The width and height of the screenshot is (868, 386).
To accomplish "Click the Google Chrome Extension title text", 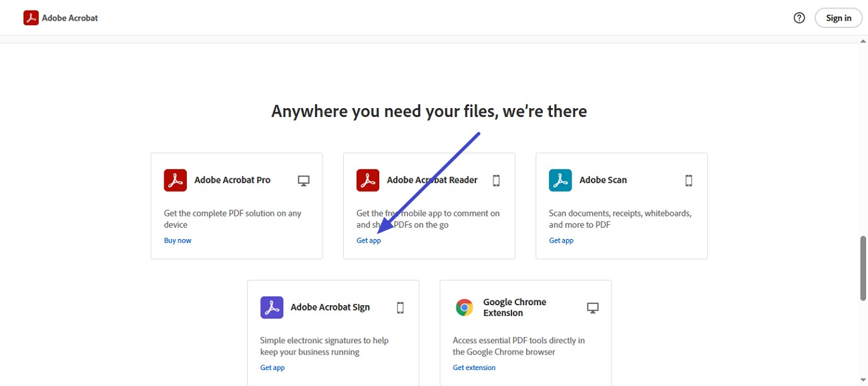I will coord(515,308).
